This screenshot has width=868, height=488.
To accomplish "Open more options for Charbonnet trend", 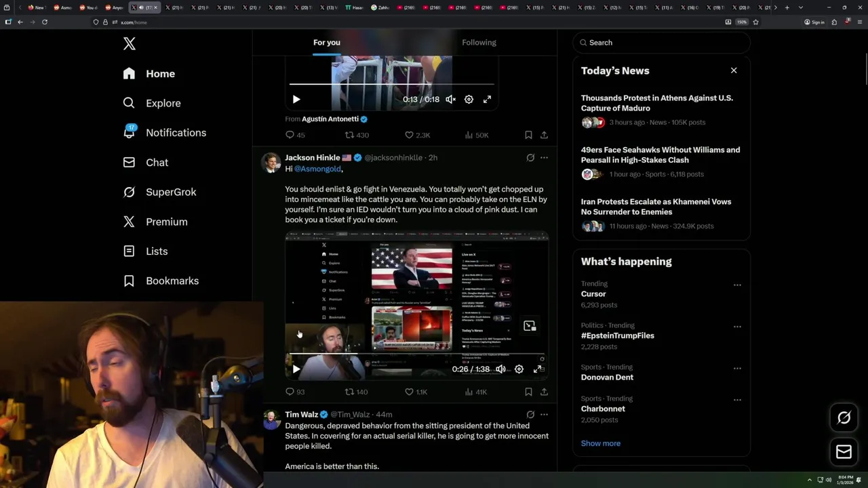I will (x=737, y=400).
